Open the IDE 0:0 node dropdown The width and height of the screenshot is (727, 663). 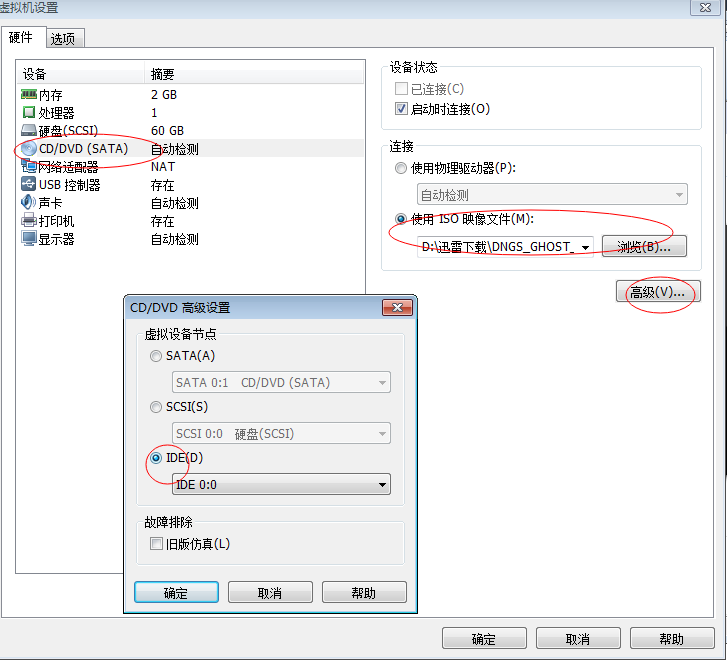(x=281, y=484)
